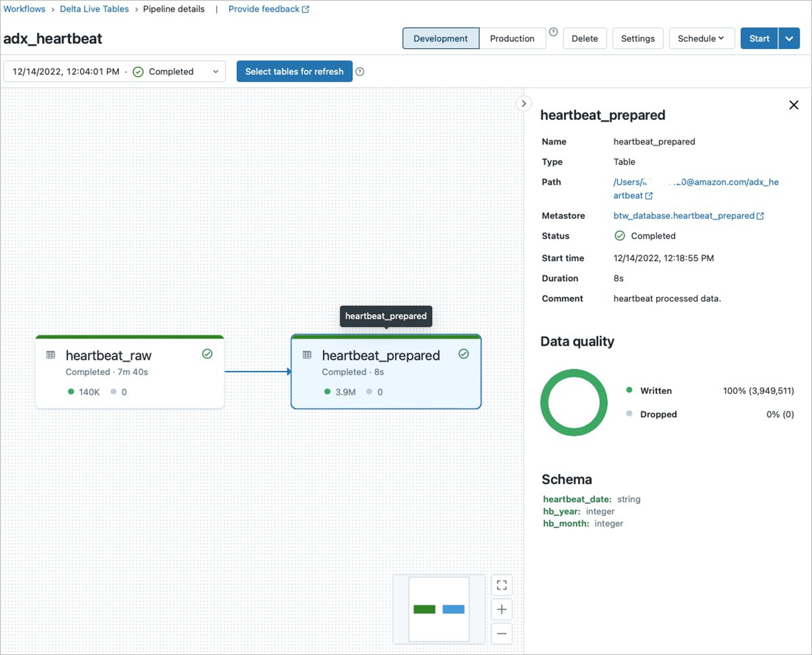Click the Written 100% (3,949,511) value
Screen dimensions: 812x655
[x=758, y=391]
